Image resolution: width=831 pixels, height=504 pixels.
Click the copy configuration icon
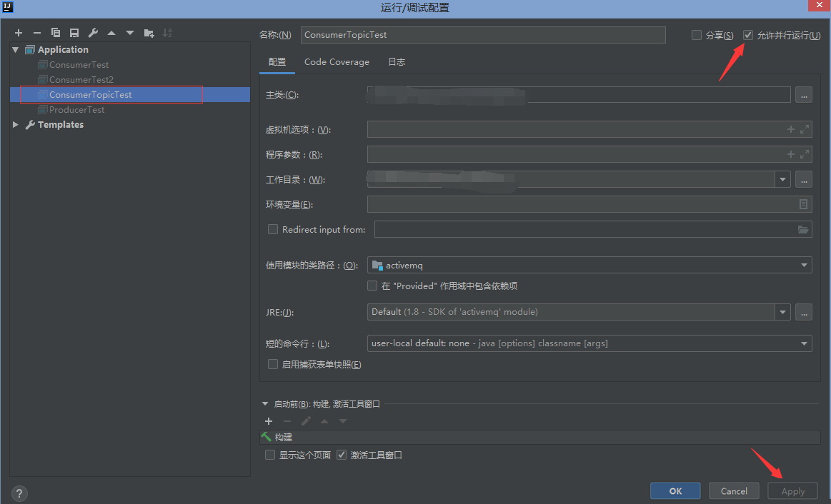click(56, 33)
